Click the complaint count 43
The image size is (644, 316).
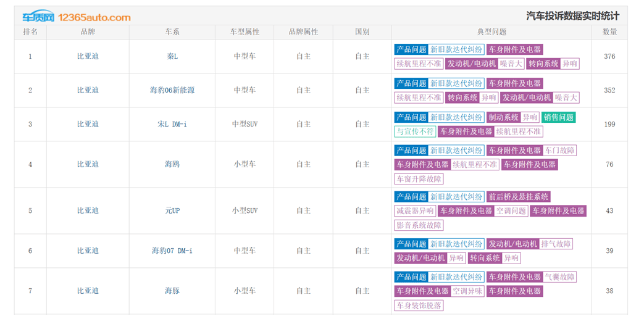click(x=609, y=211)
